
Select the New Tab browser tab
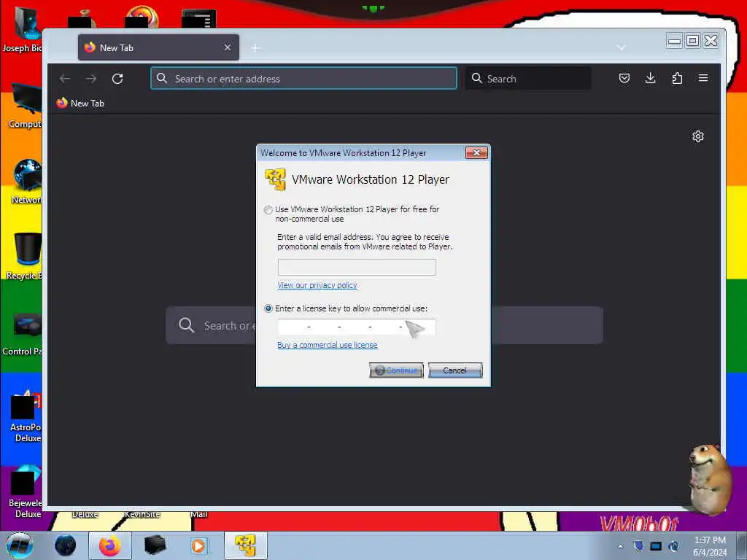(x=158, y=47)
